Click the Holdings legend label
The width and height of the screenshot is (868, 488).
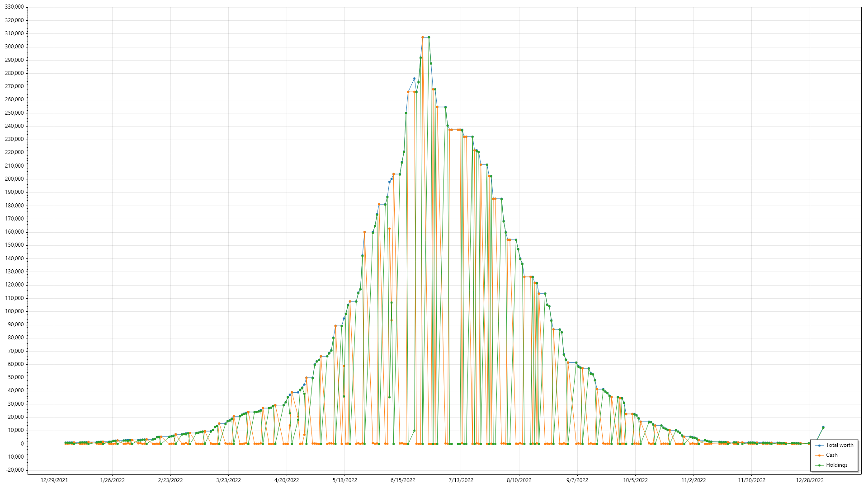(836, 465)
